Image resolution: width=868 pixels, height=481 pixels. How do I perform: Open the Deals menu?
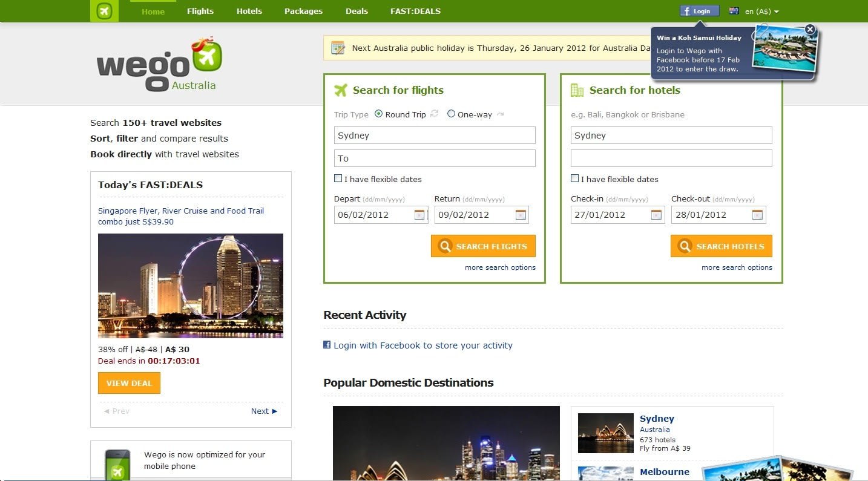[x=357, y=11]
